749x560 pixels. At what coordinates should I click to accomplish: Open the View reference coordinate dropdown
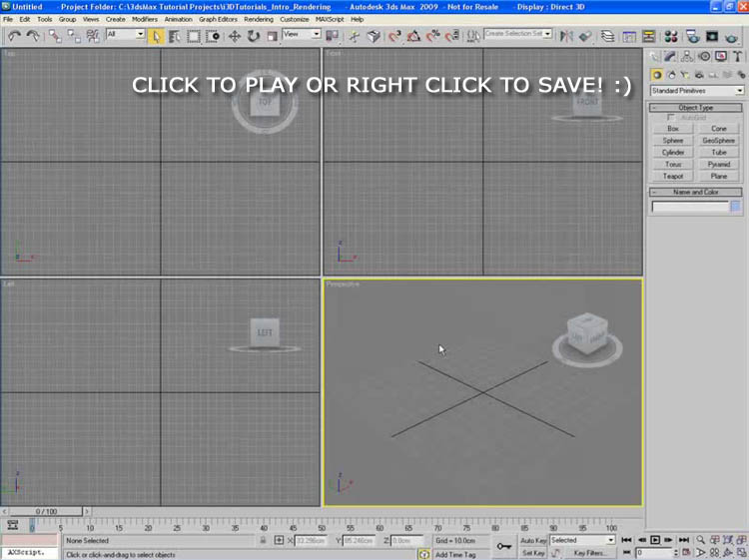click(302, 34)
